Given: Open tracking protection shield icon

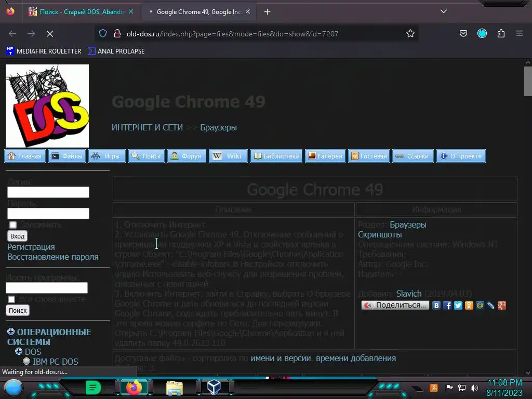Looking at the screenshot, I should [103, 33].
